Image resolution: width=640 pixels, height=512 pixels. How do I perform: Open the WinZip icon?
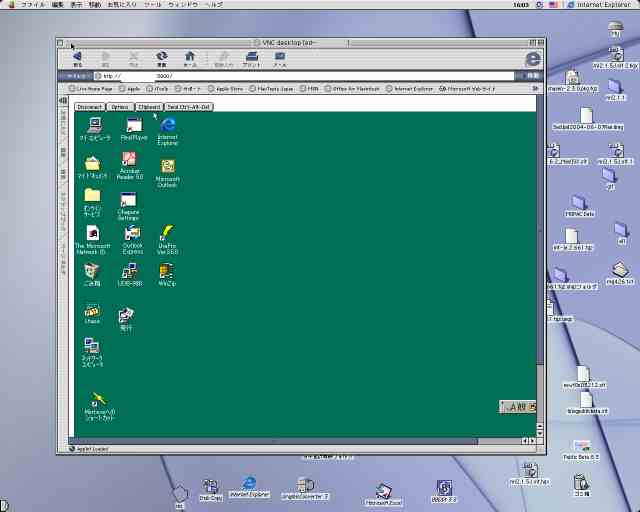(x=167, y=271)
